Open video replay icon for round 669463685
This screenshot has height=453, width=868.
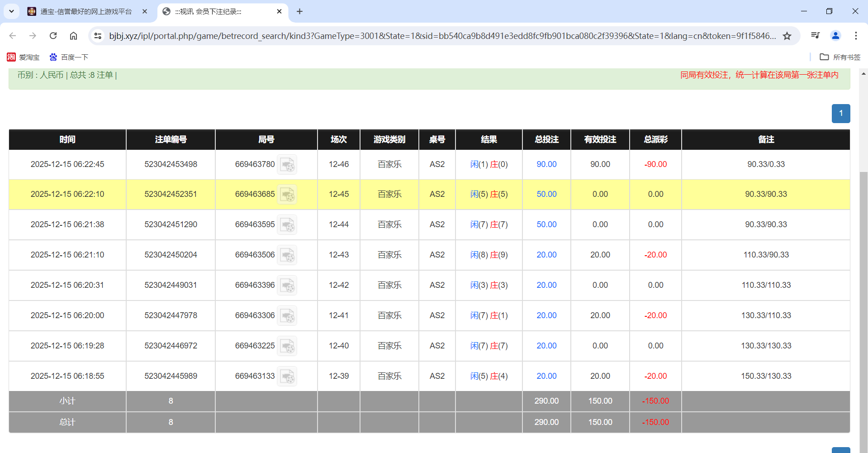(287, 195)
